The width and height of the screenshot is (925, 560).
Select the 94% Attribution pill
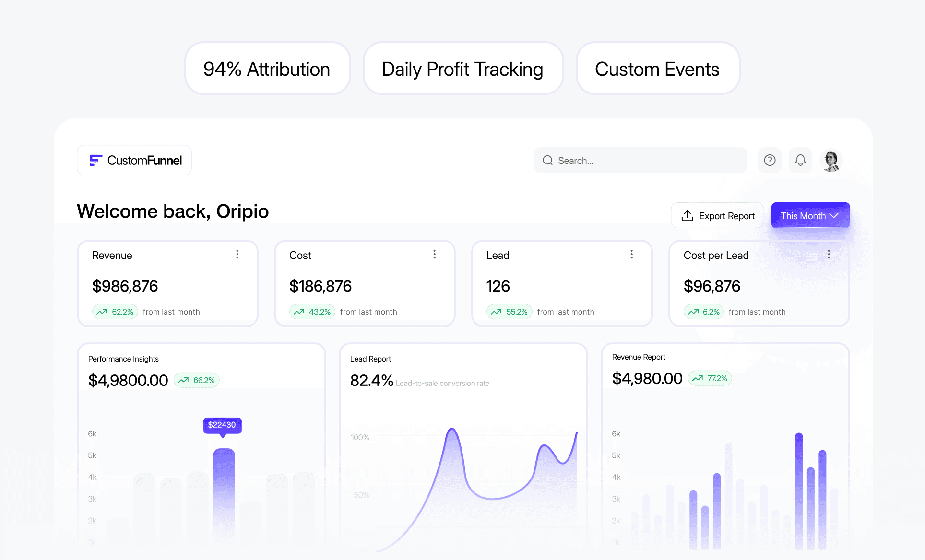[267, 69]
